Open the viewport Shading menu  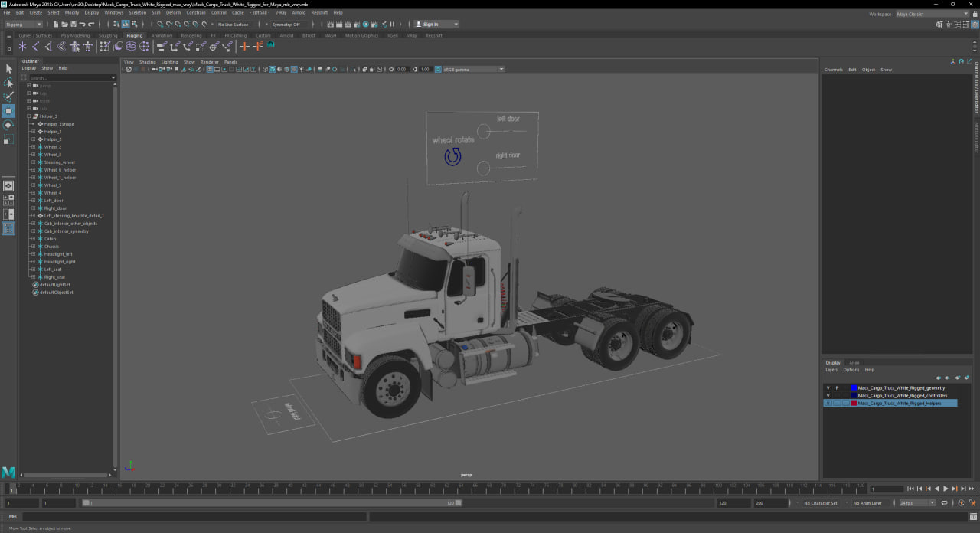click(147, 62)
